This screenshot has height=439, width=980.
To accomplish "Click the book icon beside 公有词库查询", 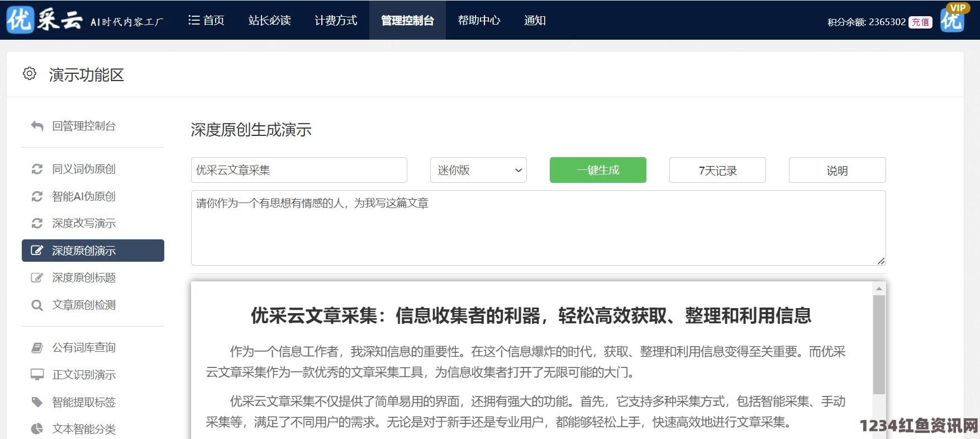I will (x=37, y=348).
